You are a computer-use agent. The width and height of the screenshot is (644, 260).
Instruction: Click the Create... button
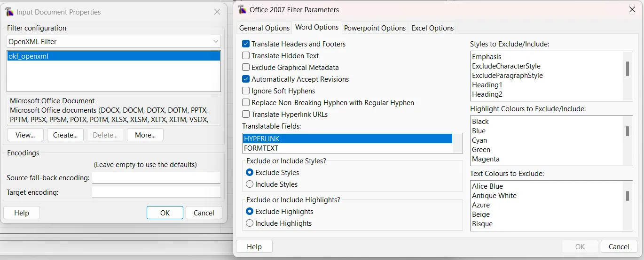(x=65, y=135)
